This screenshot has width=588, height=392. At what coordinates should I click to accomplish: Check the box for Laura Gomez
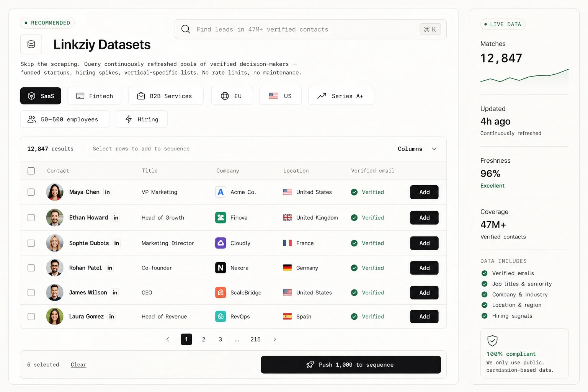click(x=31, y=317)
